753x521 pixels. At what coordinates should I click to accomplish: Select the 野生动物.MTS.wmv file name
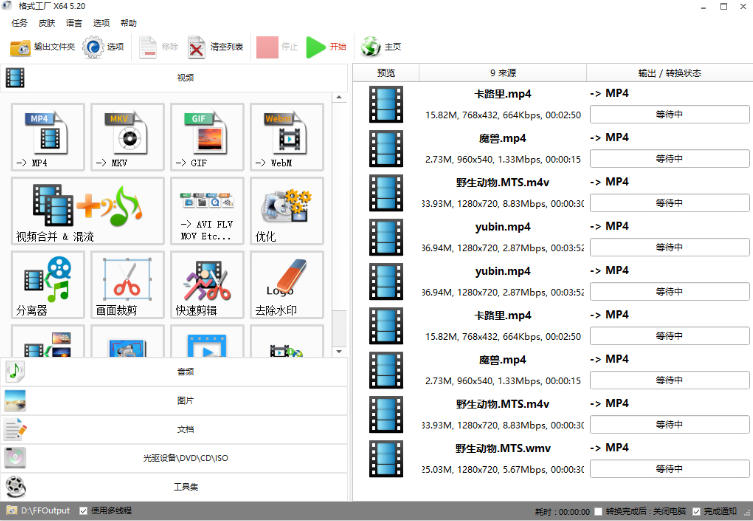503,448
